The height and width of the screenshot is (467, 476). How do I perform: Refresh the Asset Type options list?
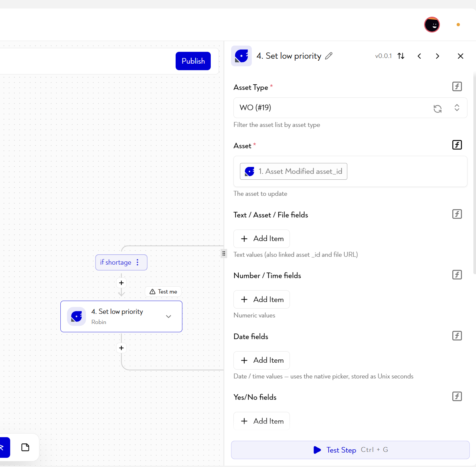click(438, 109)
